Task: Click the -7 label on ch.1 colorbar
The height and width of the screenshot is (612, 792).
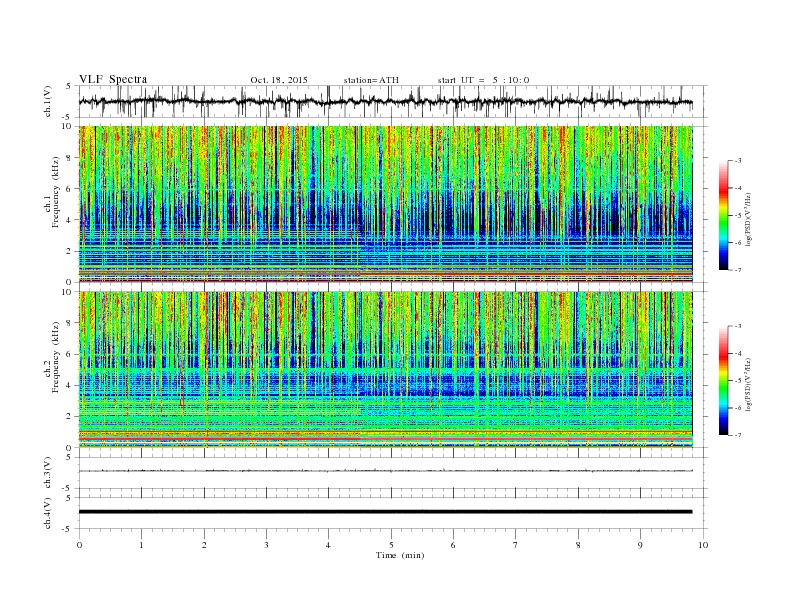Action: (x=737, y=270)
